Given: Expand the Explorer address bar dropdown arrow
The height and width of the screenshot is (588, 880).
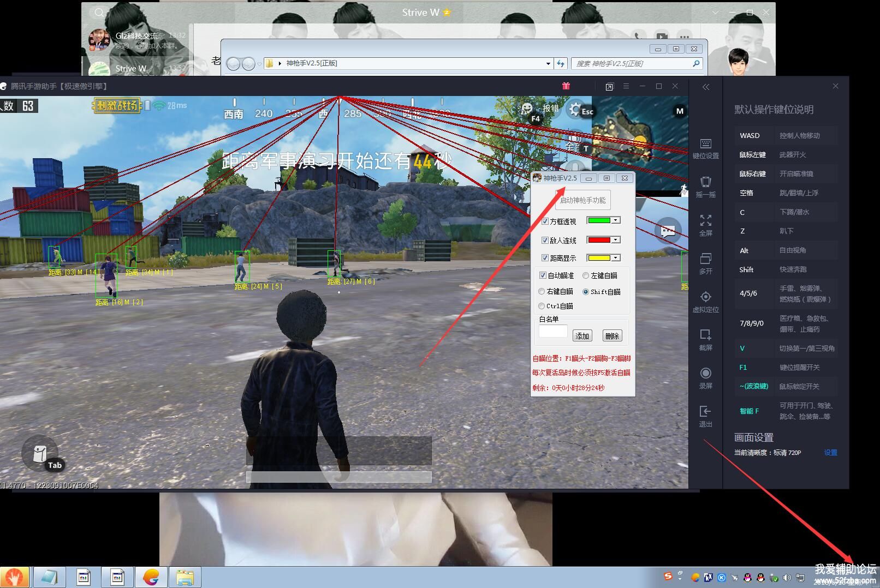Looking at the screenshot, I should [x=548, y=64].
